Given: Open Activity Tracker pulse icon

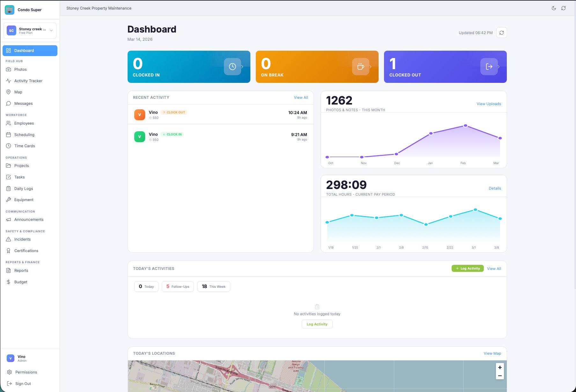Looking at the screenshot, I should [9, 81].
